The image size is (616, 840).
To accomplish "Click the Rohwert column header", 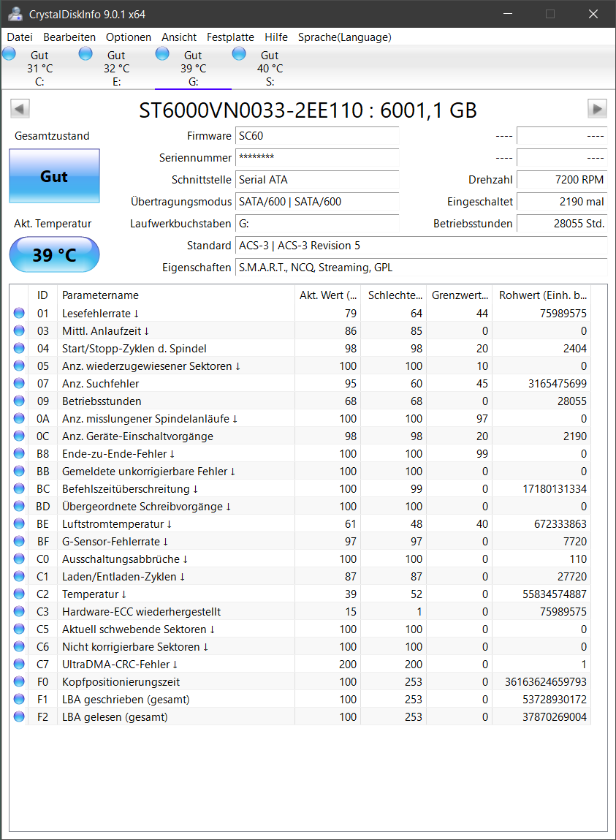I will (x=541, y=295).
